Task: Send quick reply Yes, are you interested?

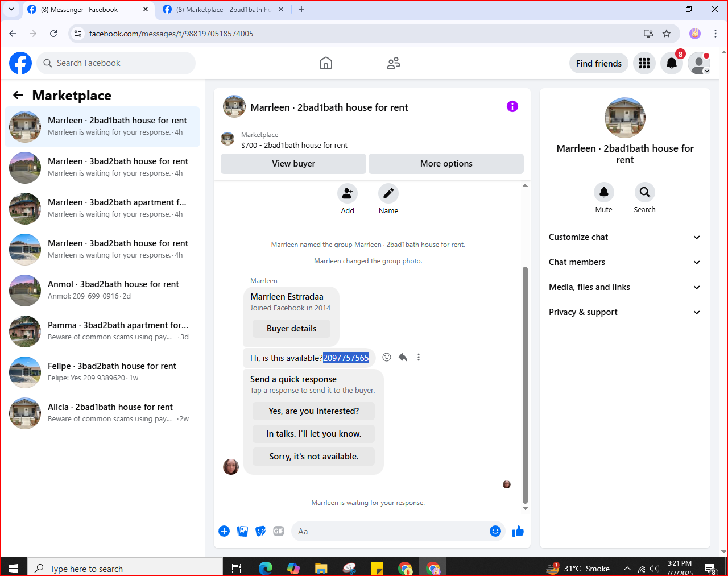Action: [314, 411]
